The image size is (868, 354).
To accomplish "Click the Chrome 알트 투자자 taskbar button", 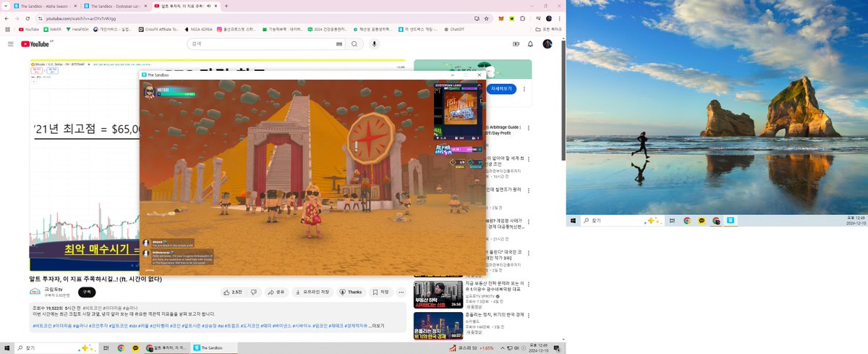I will 168,348.
